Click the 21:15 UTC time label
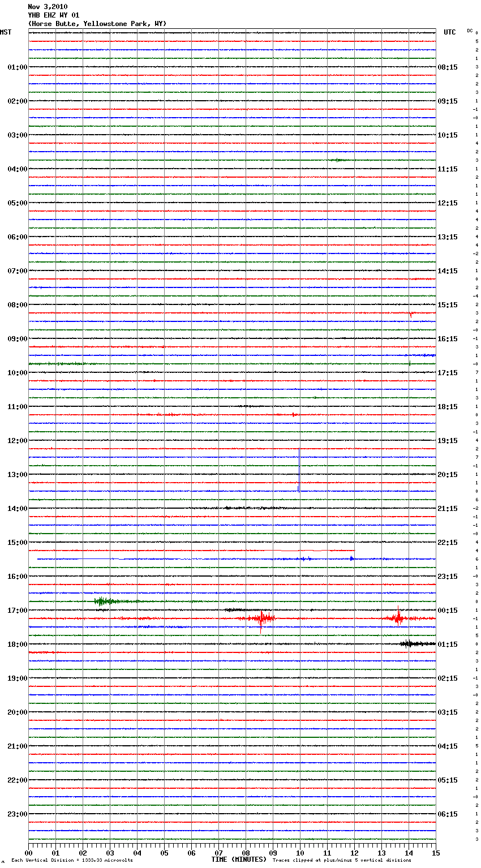The image size is (481, 868). (448, 509)
